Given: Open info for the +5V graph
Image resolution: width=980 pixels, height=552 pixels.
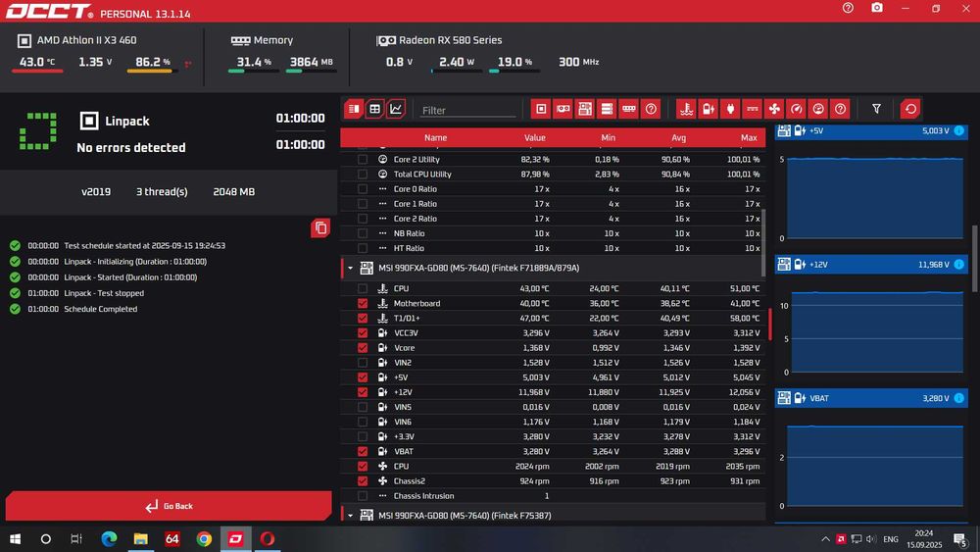Looking at the screenshot, I should pos(958,130).
